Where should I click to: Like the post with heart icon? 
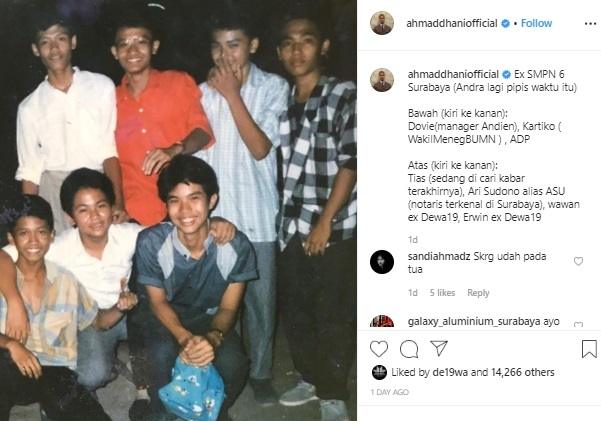point(379,349)
